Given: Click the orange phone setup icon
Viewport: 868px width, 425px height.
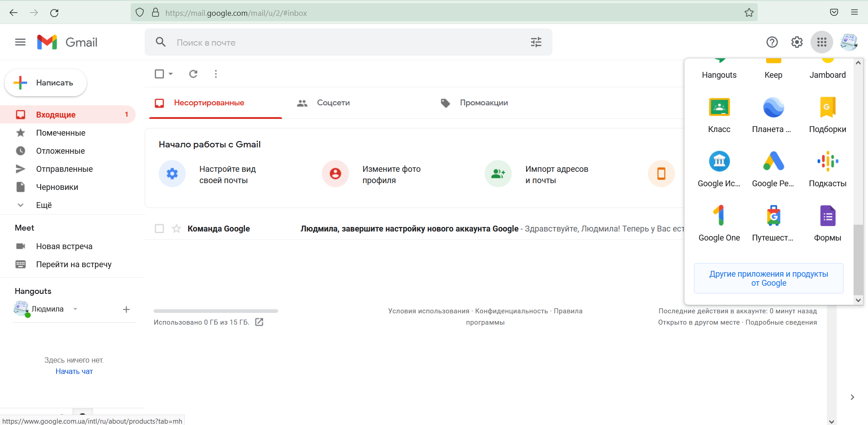Looking at the screenshot, I should tap(661, 174).
